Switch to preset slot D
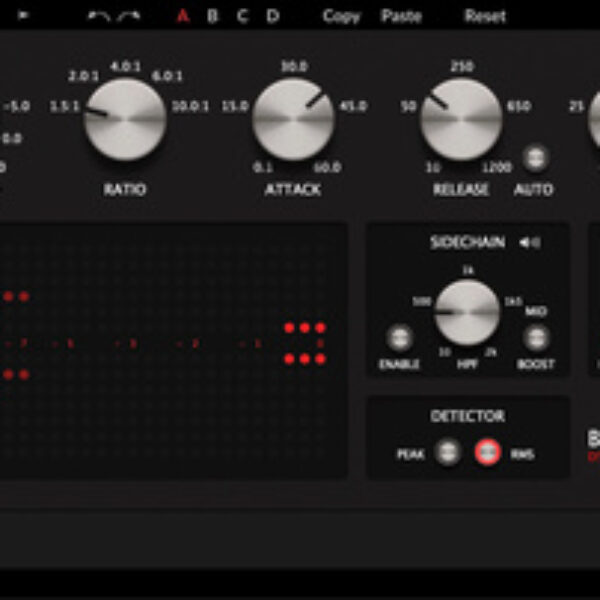Viewport: 600px width, 600px height. tap(273, 16)
